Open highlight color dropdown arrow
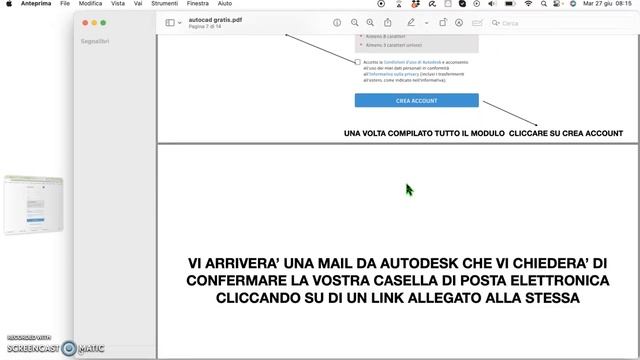This screenshot has width=640, height=360. pyautogui.click(x=427, y=23)
